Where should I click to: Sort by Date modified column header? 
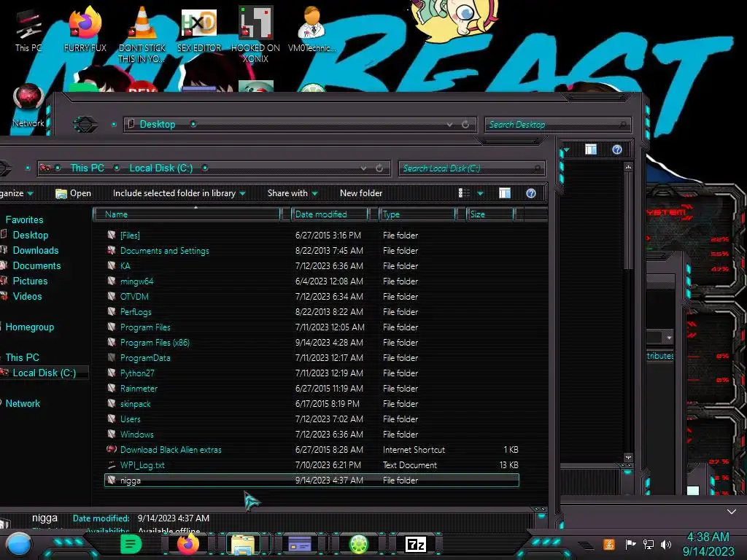coord(329,214)
